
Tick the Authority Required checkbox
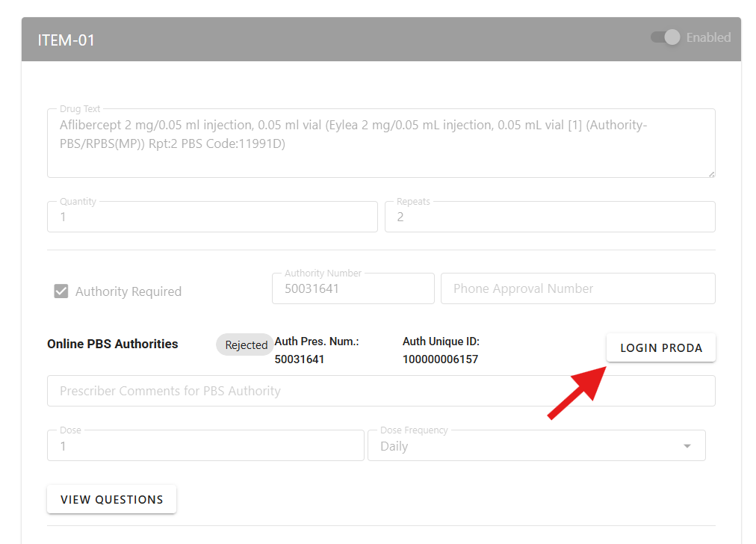point(61,291)
